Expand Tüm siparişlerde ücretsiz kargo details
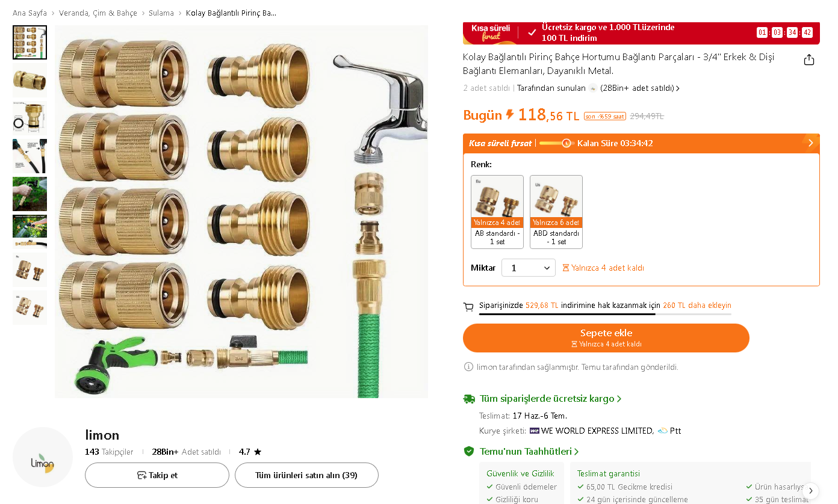This screenshot has width=838, height=504. click(x=550, y=399)
